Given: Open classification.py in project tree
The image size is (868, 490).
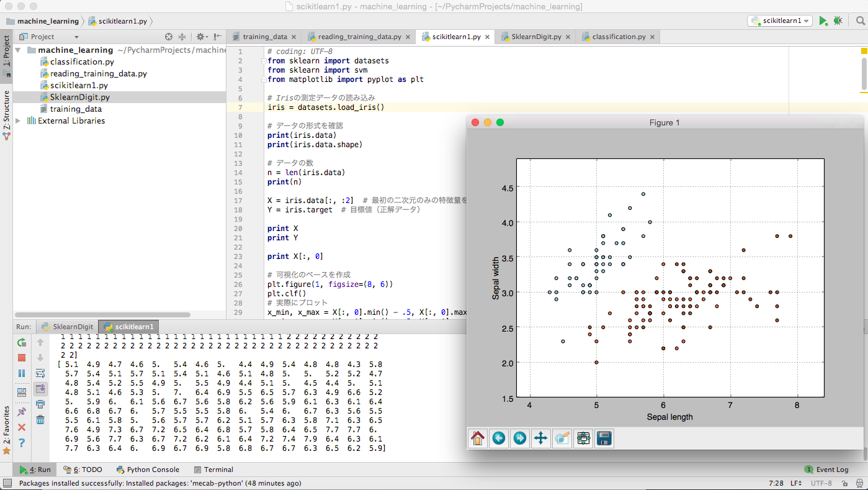Looking at the screenshot, I should [76, 61].
